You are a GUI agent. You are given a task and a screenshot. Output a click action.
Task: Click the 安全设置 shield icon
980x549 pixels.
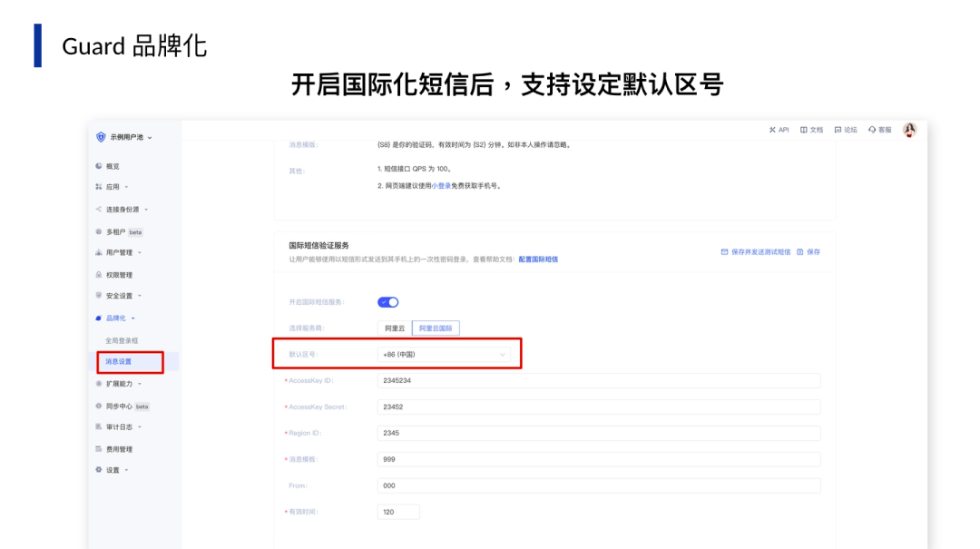pyautogui.click(x=98, y=296)
